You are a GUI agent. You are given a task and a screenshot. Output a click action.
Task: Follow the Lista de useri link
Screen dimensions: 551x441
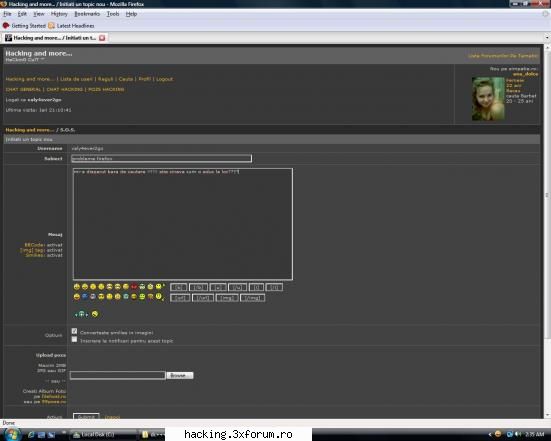pos(76,79)
